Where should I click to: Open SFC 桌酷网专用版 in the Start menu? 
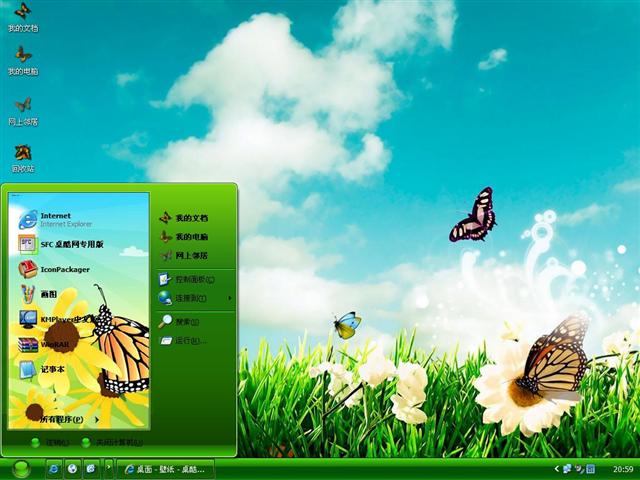pos(60,244)
